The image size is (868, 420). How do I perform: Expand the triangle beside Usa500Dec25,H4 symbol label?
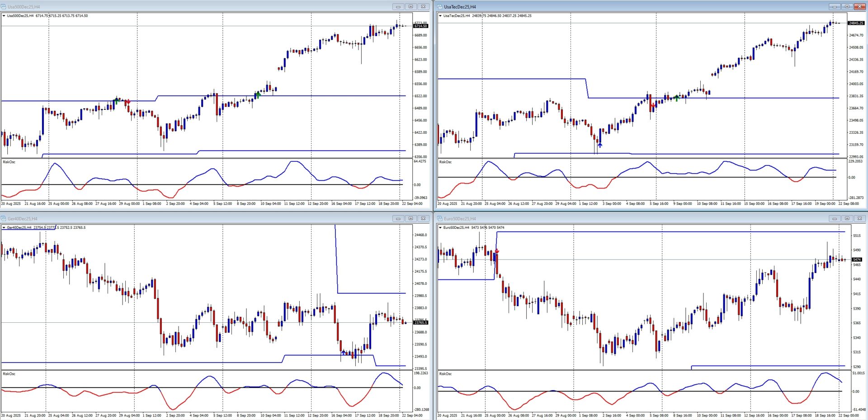coord(4,16)
